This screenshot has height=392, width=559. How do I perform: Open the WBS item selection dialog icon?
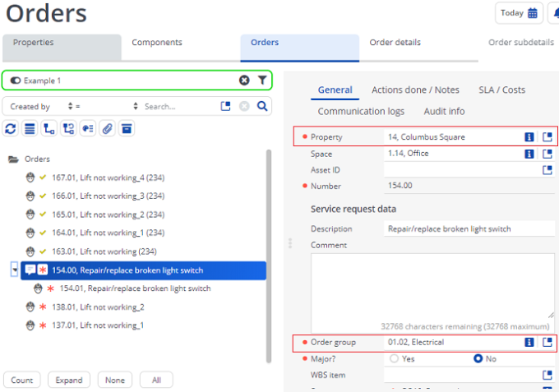(x=547, y=375)
